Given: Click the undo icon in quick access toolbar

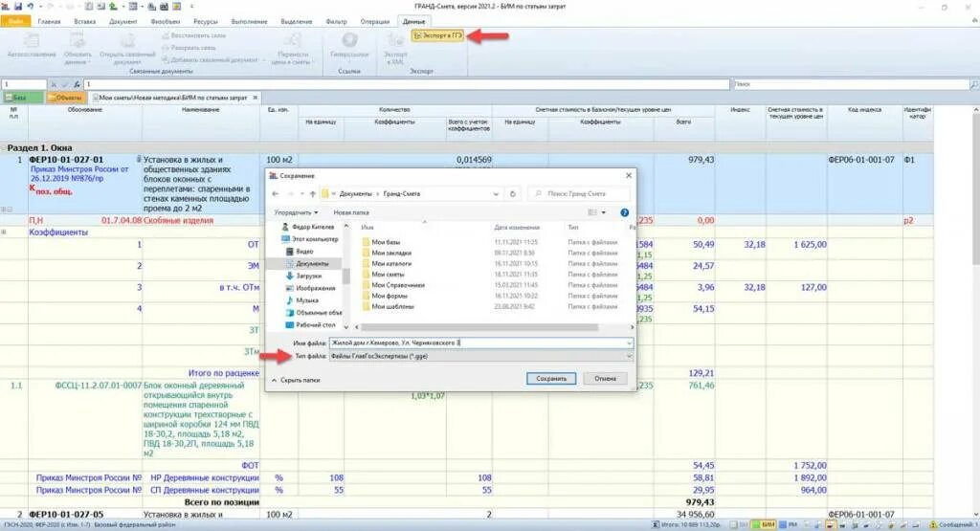Looking at the screenshot, I should click(x=30, y=7).
